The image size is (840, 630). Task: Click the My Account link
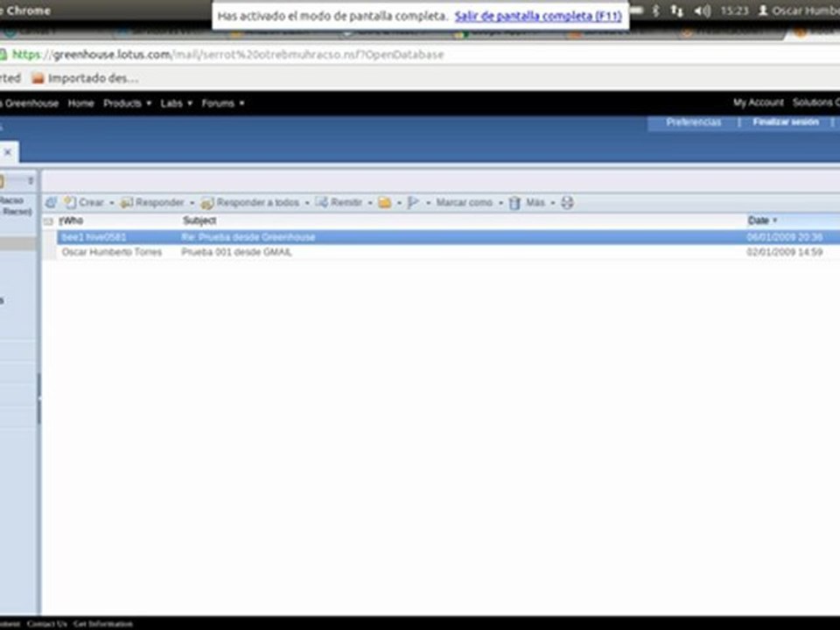coord(758,102)
